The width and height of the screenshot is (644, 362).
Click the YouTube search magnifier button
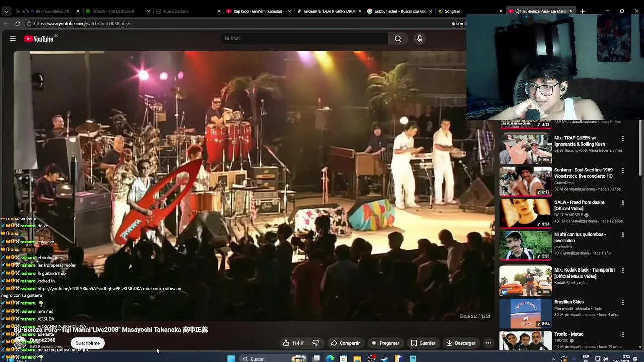point(398,39)
